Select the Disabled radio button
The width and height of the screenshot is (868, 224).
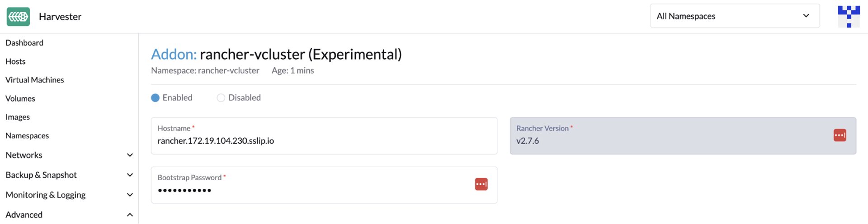[221, 98]
